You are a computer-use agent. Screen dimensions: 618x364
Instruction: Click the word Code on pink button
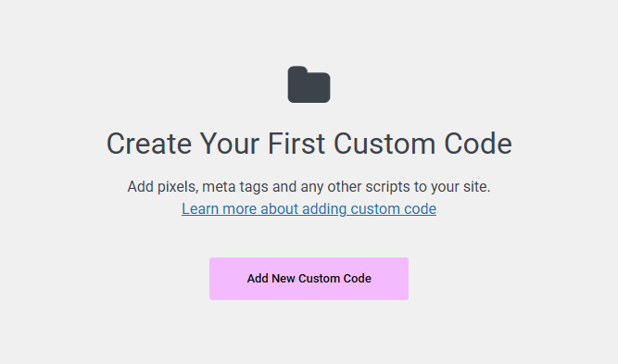357,279
